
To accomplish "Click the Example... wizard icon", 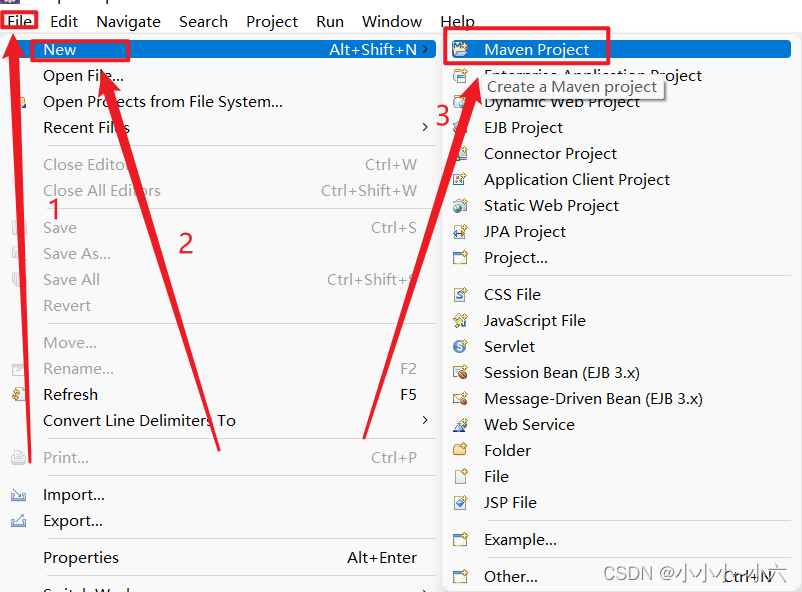I will coord(460,539).
